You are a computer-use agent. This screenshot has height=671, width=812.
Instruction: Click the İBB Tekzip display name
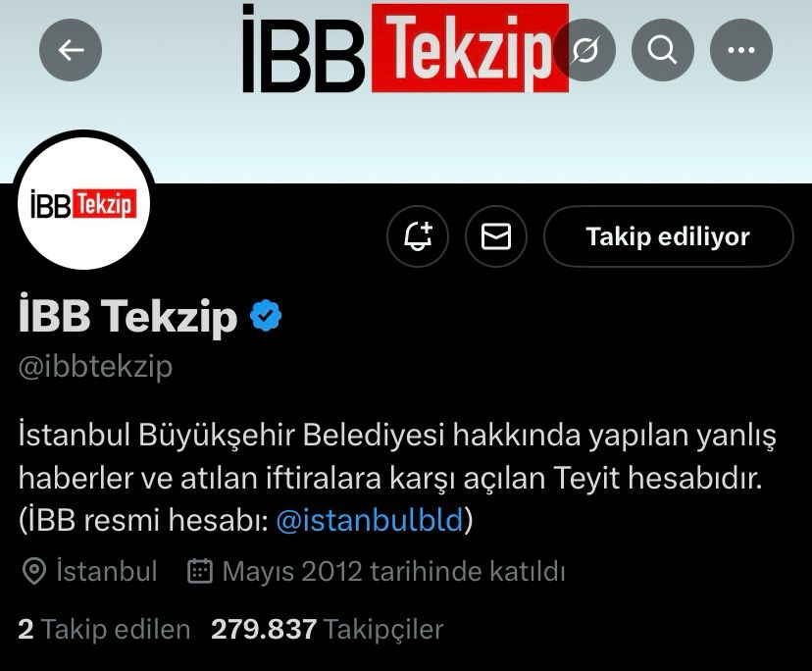click(x=127, y=316)
